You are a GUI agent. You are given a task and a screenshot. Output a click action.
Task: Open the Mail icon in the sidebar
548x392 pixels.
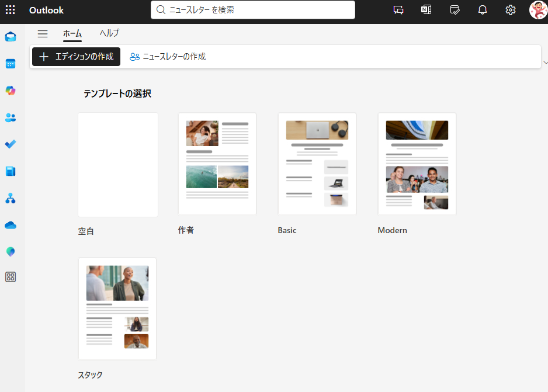(11, 37)
